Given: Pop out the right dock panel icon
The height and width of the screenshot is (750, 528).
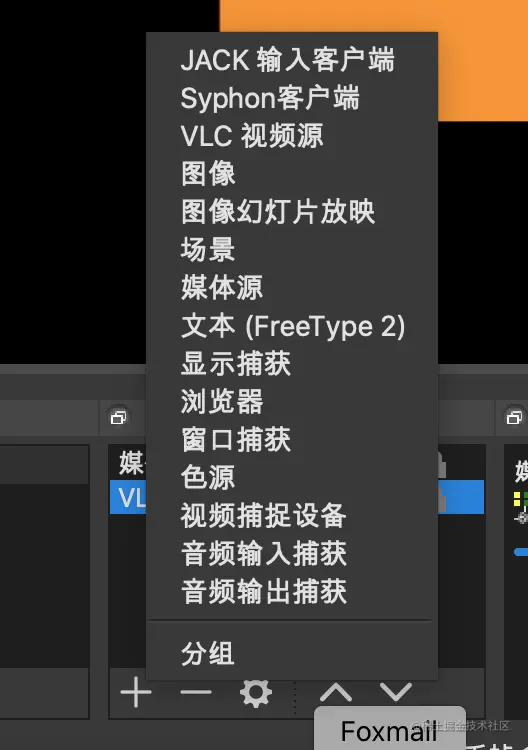Looking at the screenshot, I should click(514, 417).
